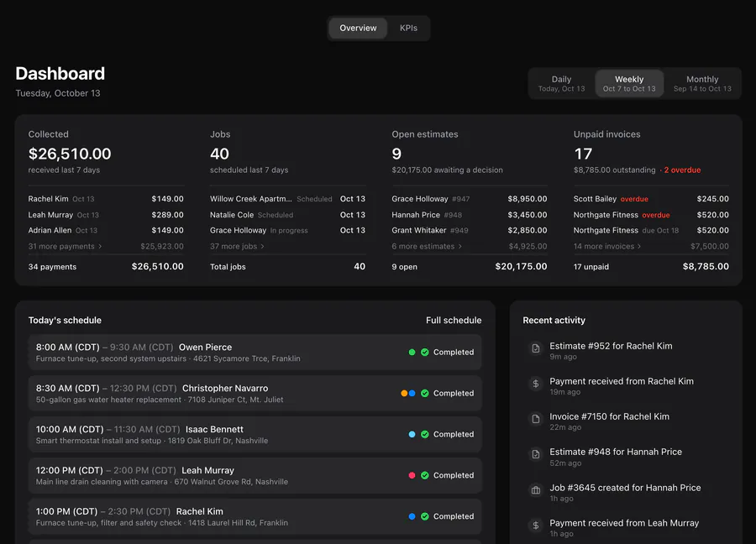Select the Daily range Today, Oct 13
The image size is (756, 544).
pyautogui.click(x=561, y=83)
